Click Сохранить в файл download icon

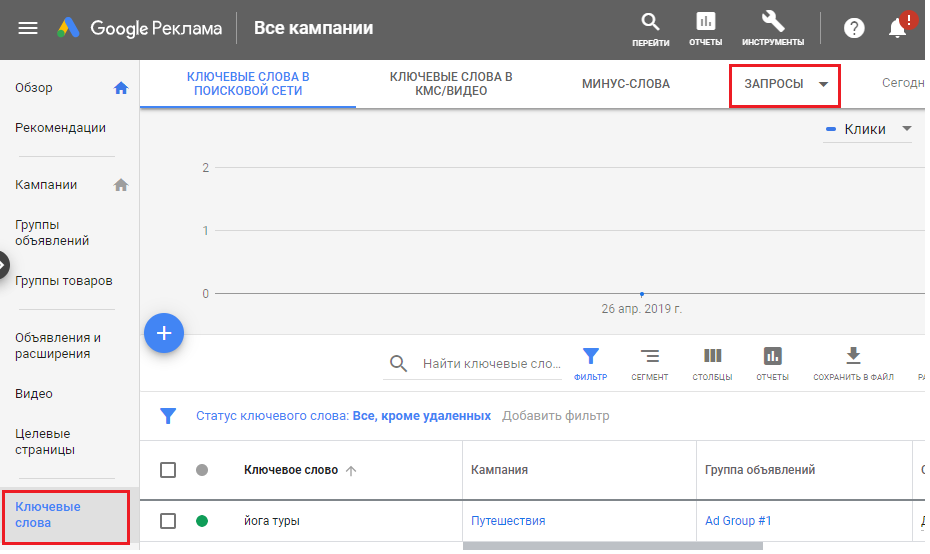[x=853, y=356]
